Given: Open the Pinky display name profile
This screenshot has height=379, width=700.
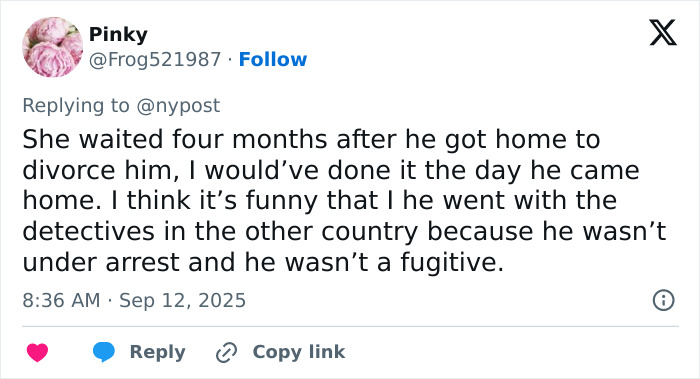Looking at the screenshot, I should click(x=118, y=34).
